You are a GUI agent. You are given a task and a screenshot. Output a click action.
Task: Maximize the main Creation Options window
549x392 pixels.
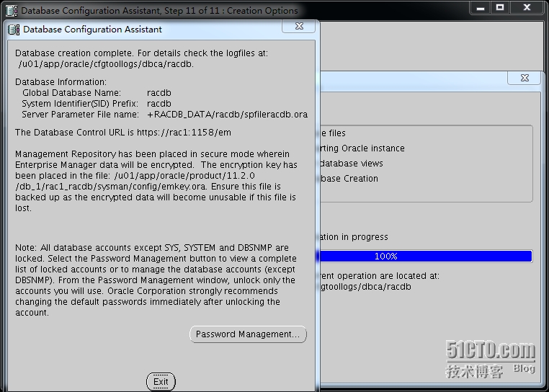(499, 8)
